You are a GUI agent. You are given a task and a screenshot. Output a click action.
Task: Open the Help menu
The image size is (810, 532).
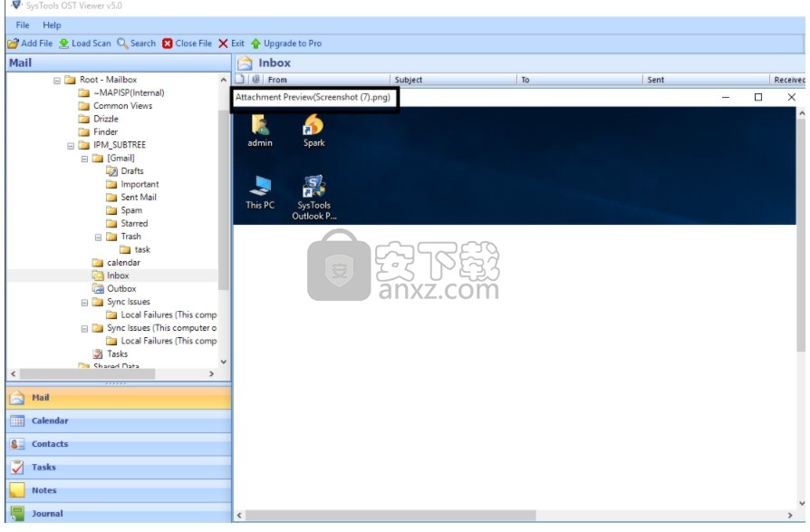(52, 24)
